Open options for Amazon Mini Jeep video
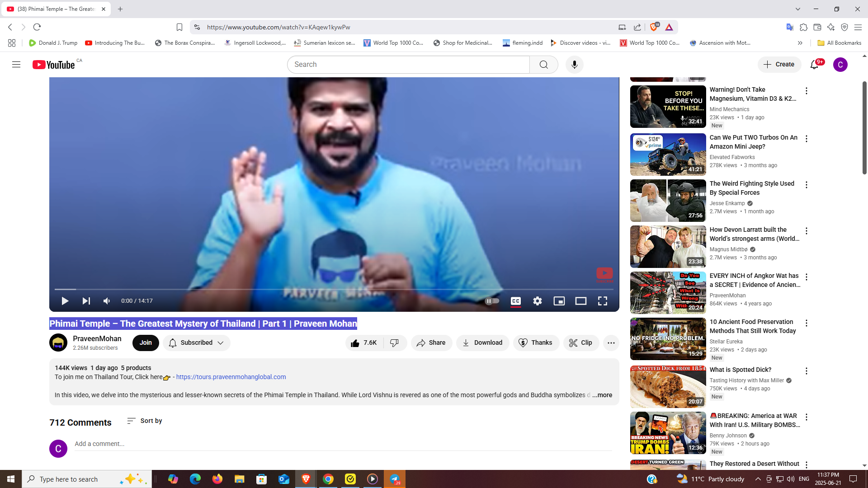This screenshot has width=868, height=488. (x=806, y=139)
